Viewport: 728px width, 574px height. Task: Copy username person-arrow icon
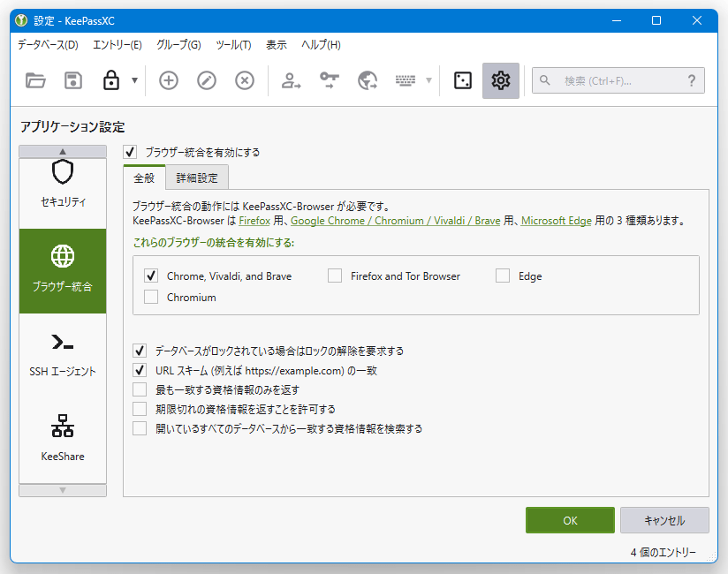click(291, 80)
